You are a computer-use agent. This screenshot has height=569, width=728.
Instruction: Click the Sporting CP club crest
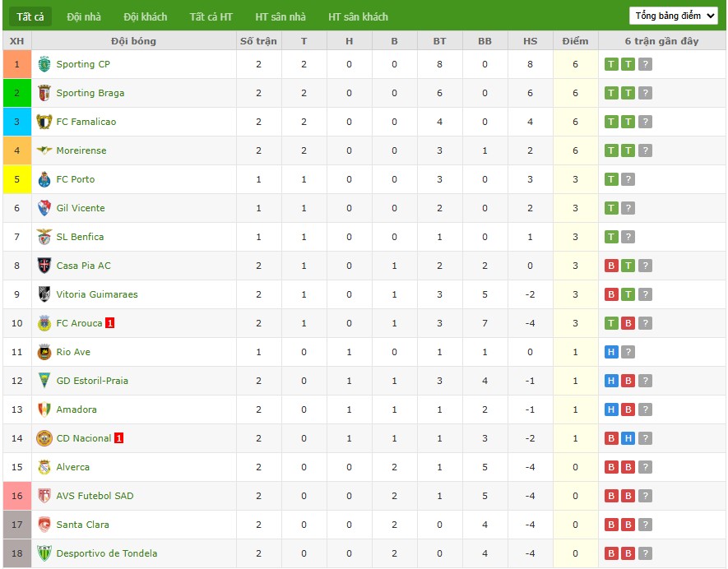44,64
